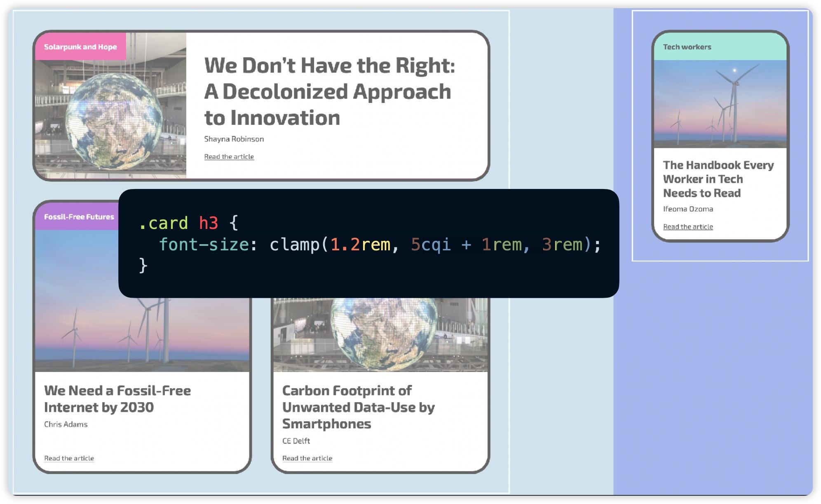Click the 'font-size' property in code snippet
This screenshot has width=821, height=504.
coord(204,245)
